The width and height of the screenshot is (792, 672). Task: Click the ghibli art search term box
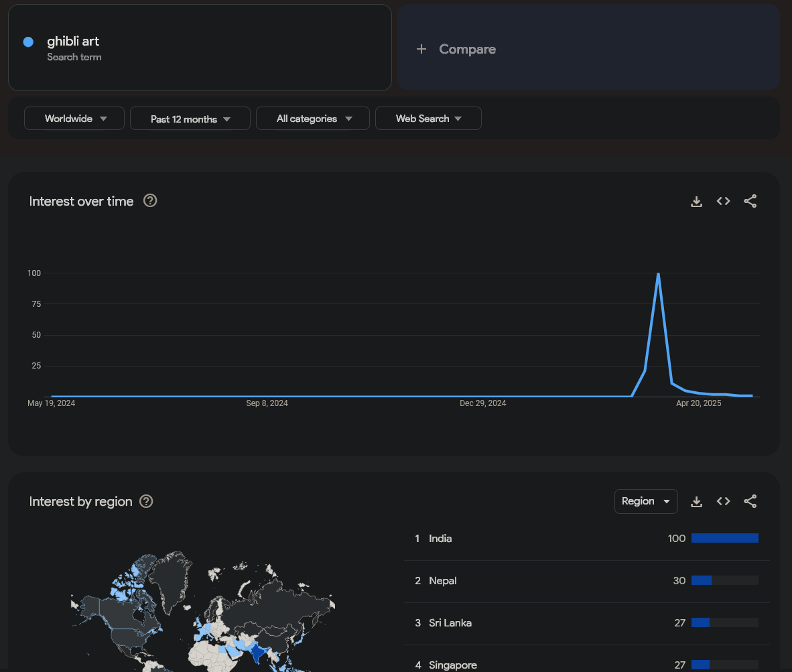[200, 48]
